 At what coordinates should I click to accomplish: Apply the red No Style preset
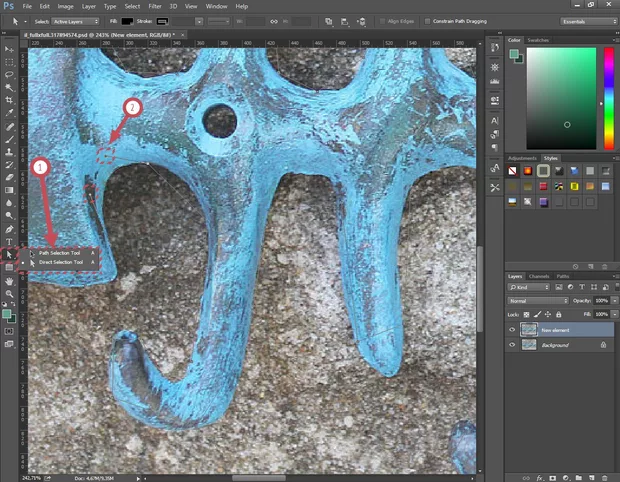coord(513,171)
